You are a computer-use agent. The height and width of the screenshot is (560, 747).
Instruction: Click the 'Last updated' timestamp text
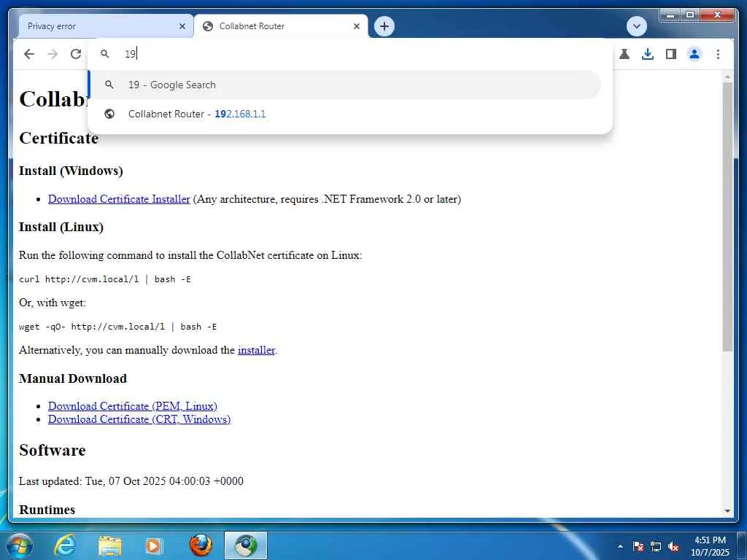click(131, 481)
